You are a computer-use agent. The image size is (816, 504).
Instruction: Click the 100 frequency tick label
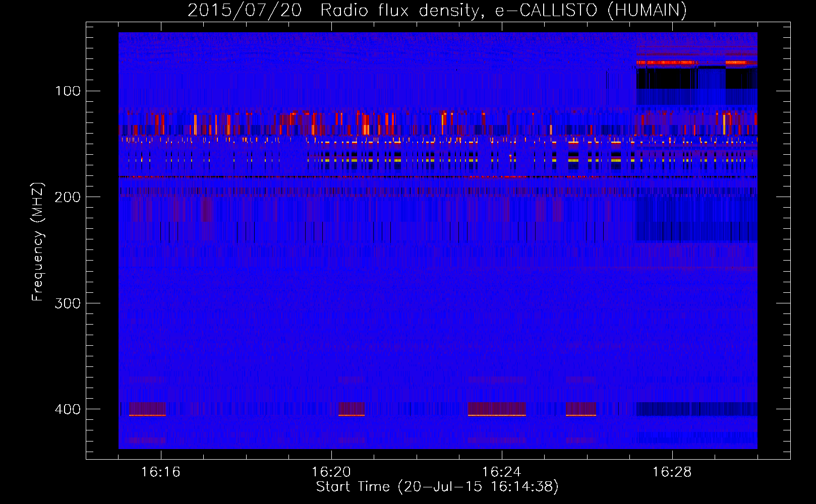coord(68,91)
